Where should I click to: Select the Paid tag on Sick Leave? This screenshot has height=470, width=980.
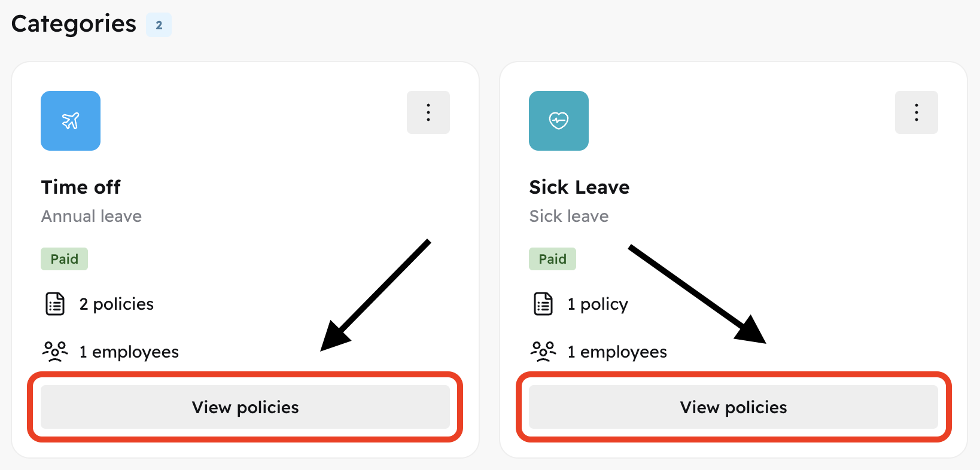pos(552,259)
